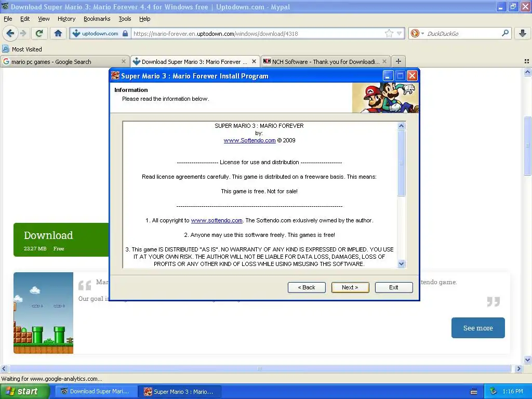
Task: Click the page scroll up arrow
Action: [527, 72]
